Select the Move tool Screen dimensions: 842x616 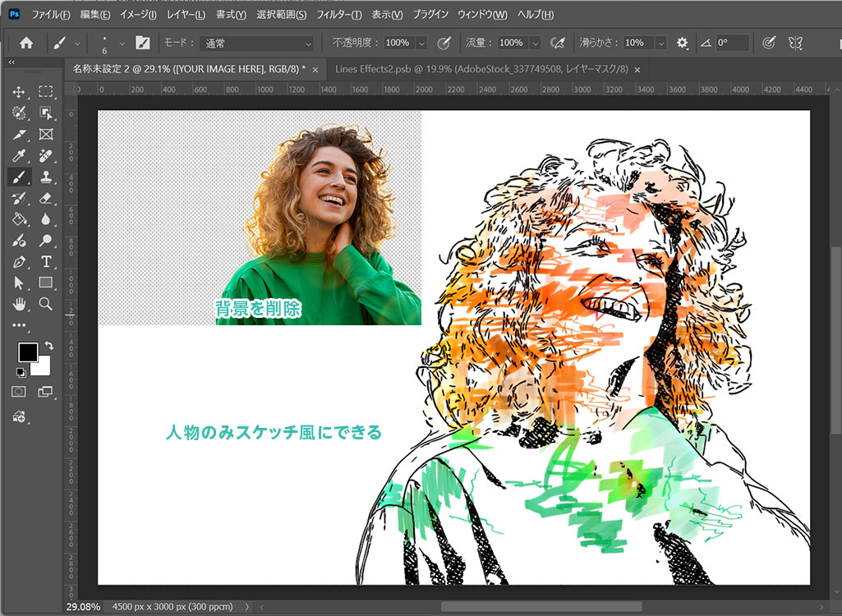(19, 92)
